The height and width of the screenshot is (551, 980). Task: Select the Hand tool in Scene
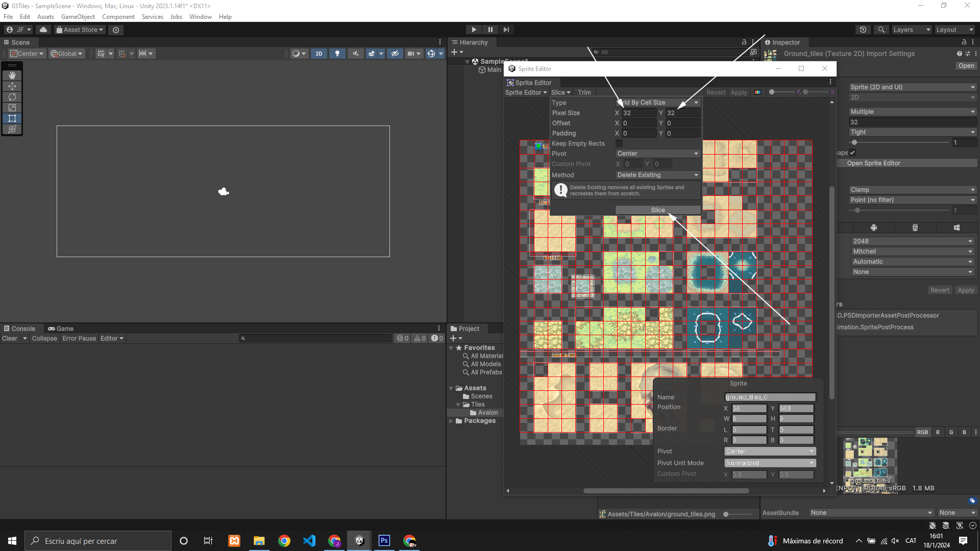(x=12, y=76)
